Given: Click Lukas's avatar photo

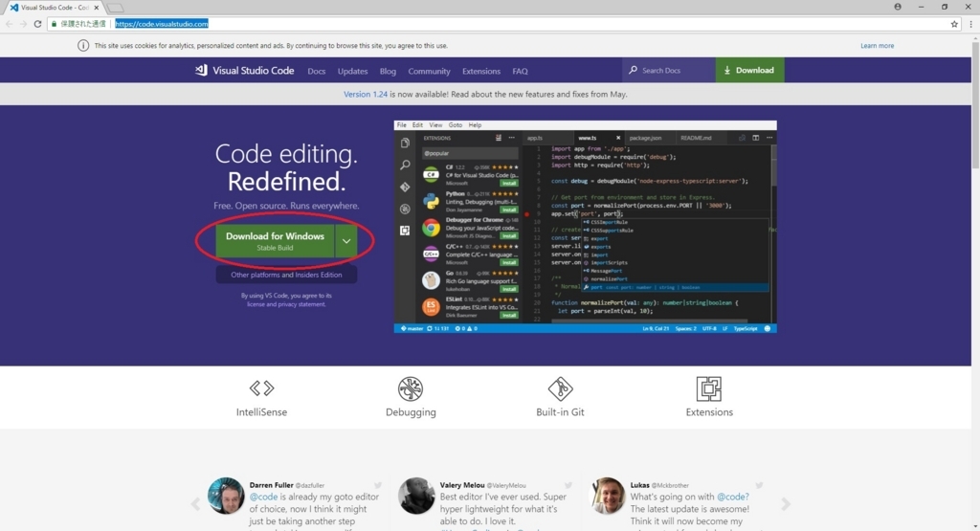Looking at the screenshot, I should click(x=608, y=496).
